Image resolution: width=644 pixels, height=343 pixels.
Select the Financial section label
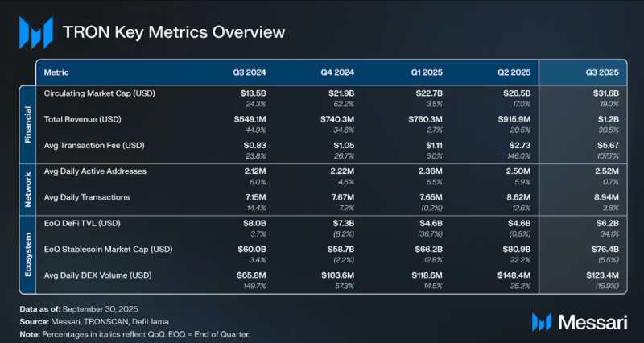(x=27, y=125)
